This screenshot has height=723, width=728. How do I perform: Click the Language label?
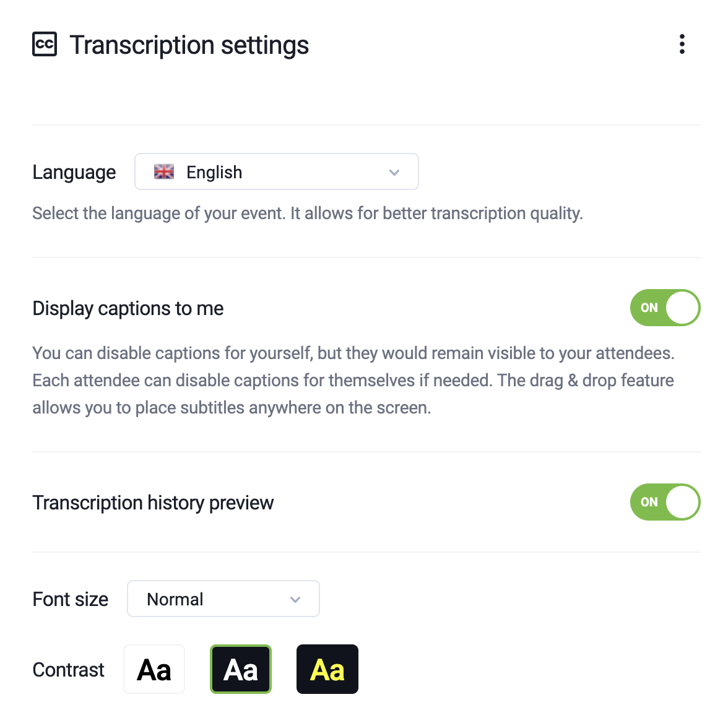click(x=74, y=172)
